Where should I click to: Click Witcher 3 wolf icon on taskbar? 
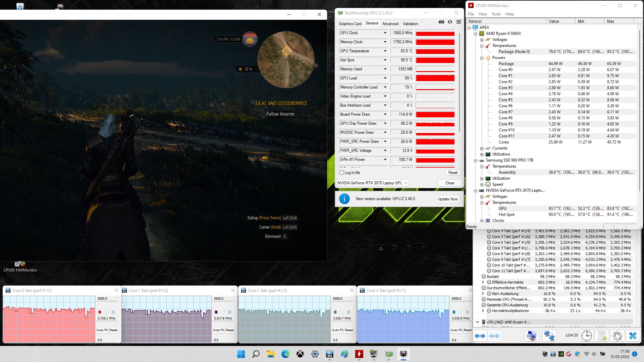click(x=404, y=354)
